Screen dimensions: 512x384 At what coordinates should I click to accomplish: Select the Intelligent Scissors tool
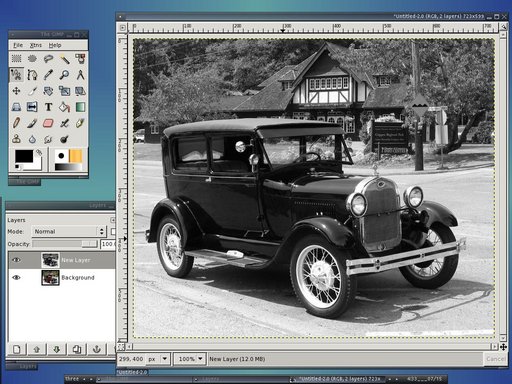(x=16, y=75)
